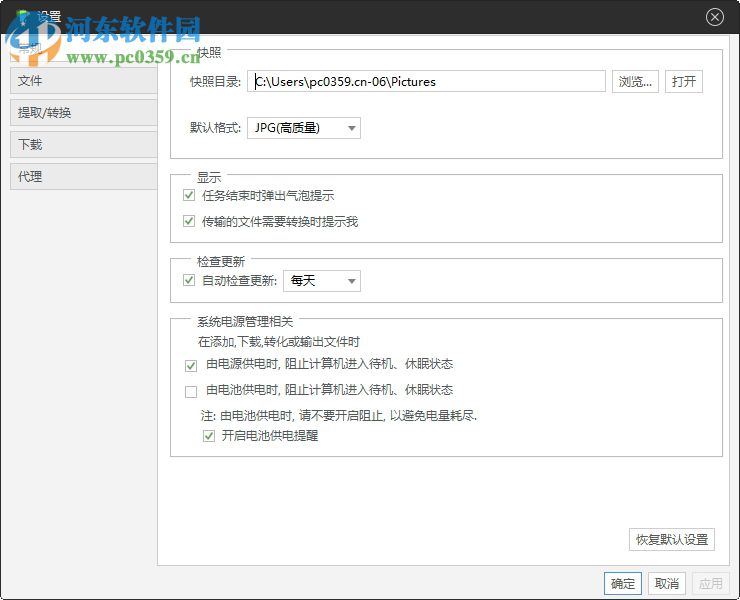Toggle 由电源供电时 prevent standby checkbox
The width and height of the screenshot is (740, 600).
pos(191,366)
